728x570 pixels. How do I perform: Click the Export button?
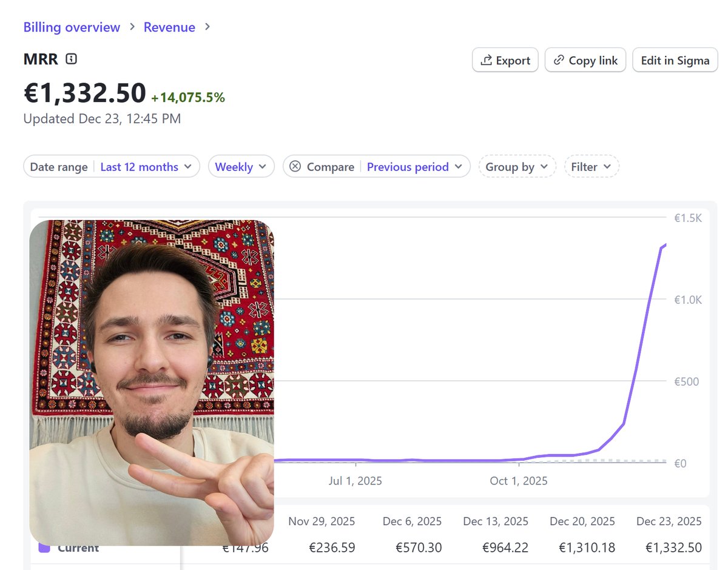[505, 60]
